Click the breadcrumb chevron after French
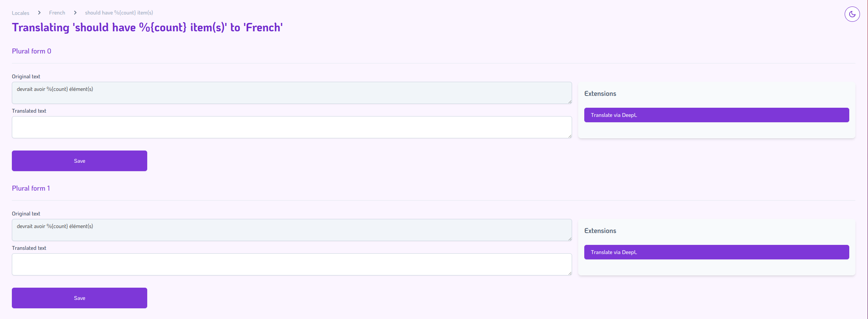Screen dimensions: 868x319 point(75,13)
